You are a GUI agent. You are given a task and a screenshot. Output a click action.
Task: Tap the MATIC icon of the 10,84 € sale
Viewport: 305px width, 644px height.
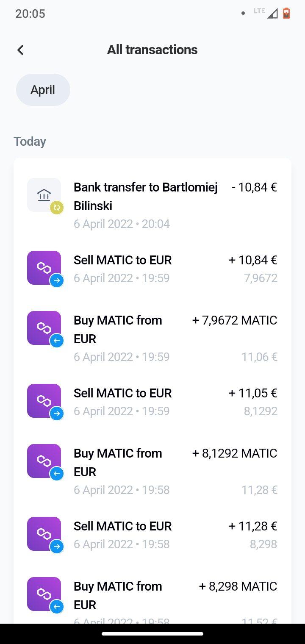pos(44,268)
